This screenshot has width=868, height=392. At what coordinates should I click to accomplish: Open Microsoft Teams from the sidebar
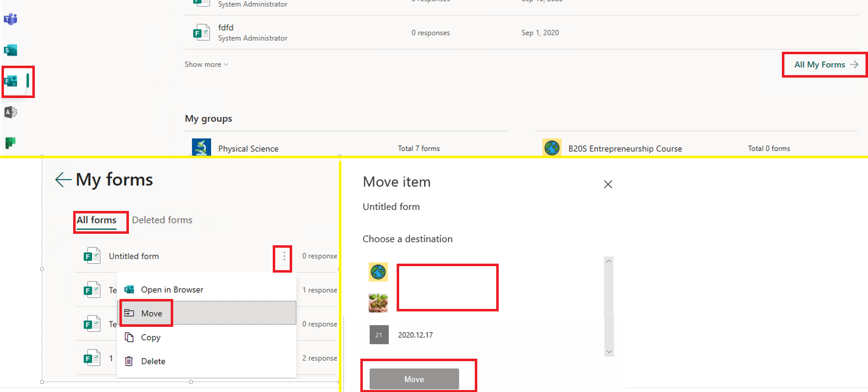tap(10, 19)
